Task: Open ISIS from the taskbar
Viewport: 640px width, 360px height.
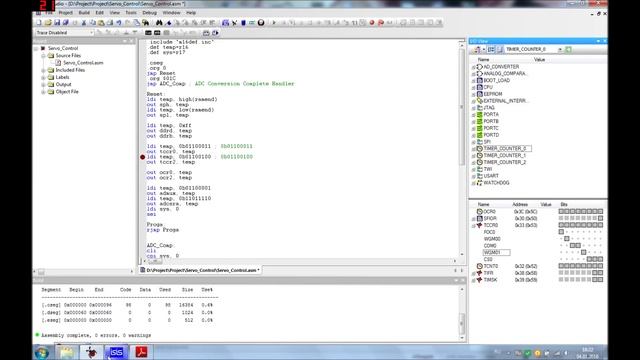Action: pyautogui.click(x=116, y=352)
